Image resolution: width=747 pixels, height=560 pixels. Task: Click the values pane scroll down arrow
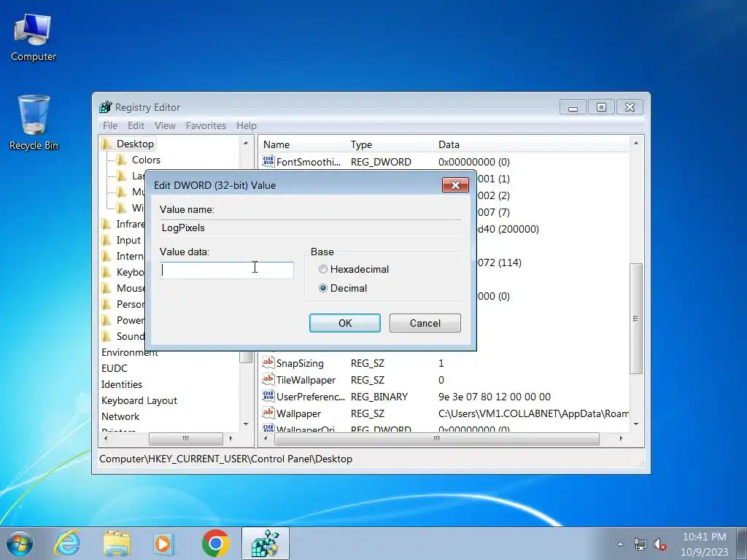click(636, 424)
